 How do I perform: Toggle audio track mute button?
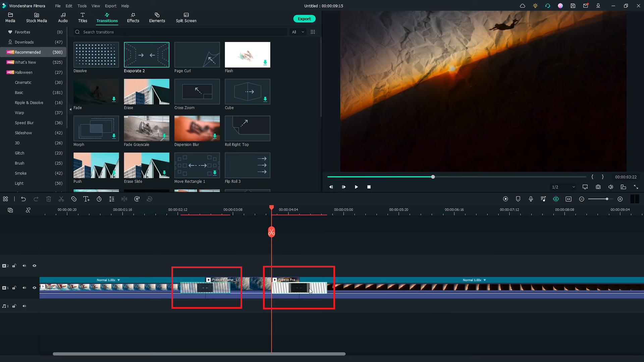tap(25, 306)
